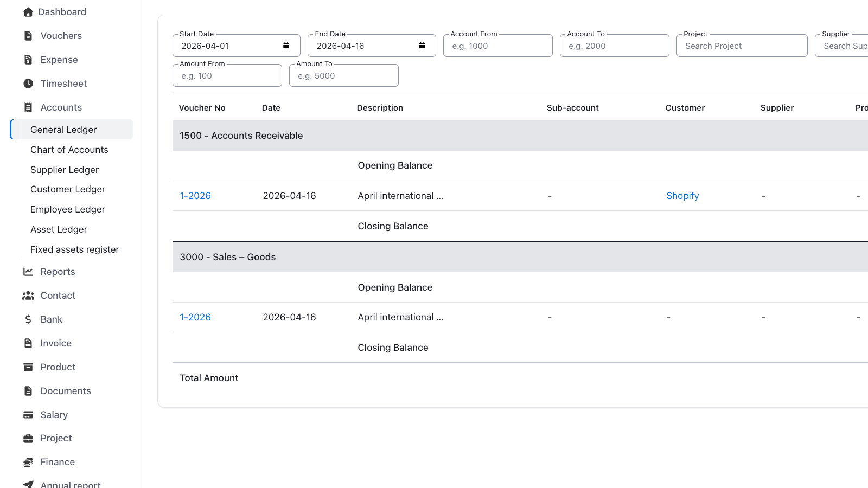
Task: Click the Documents file icon
Action: [x=28, y=391]
